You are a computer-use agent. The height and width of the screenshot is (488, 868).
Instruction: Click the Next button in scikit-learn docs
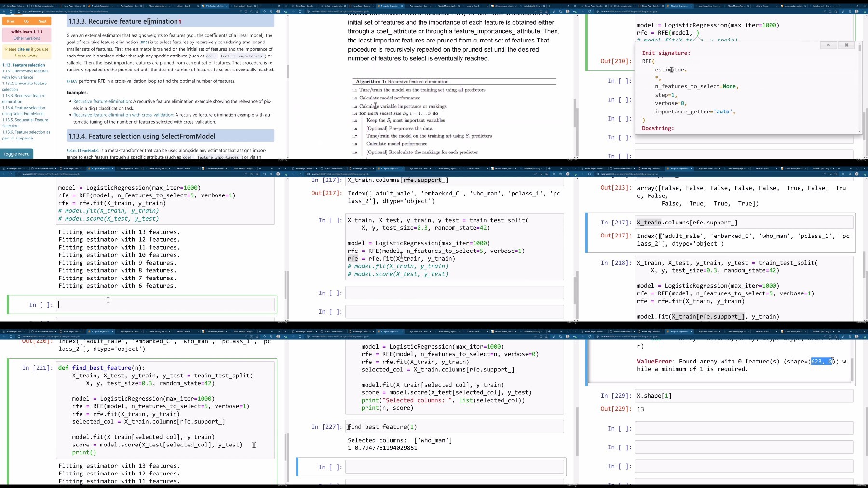[x=42, y=21]
